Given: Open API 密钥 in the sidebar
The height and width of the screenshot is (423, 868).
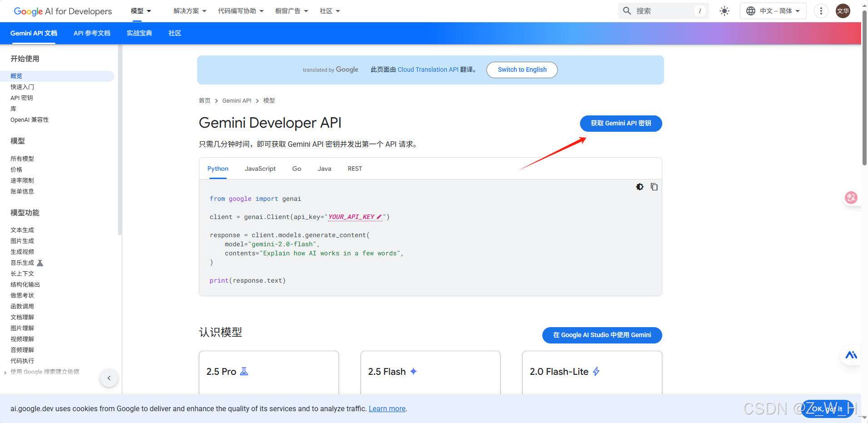Looking at the screenshot, I should point(22,98).
